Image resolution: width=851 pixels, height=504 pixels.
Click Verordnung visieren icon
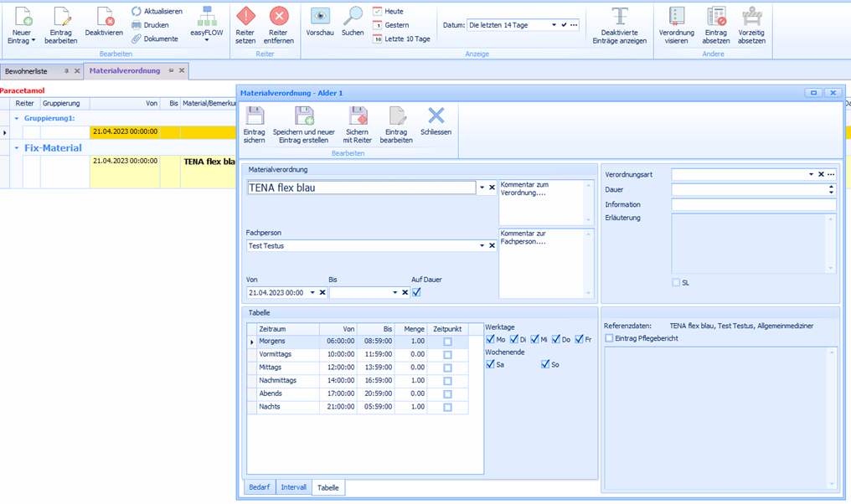[677, 17]
